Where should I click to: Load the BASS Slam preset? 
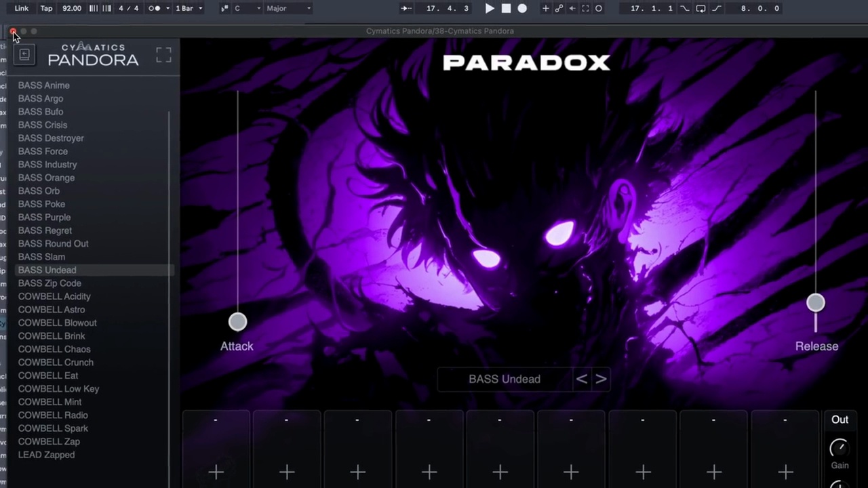[41, 257]
